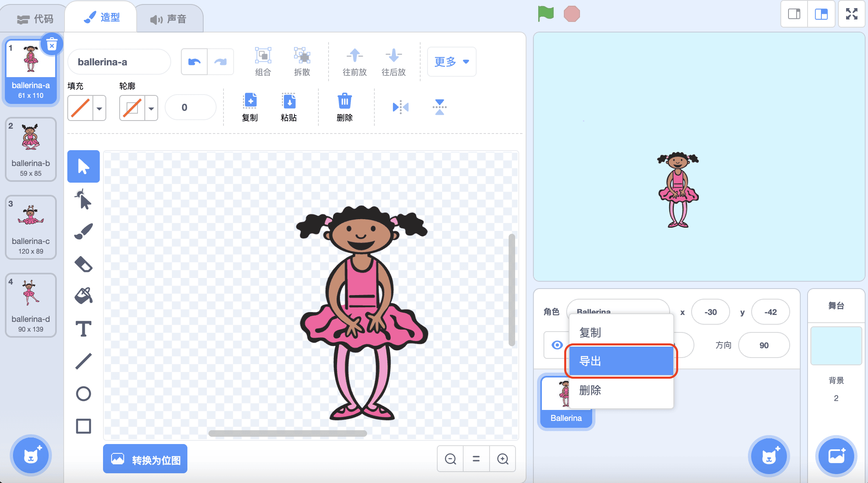Screen dimensions: 868x483
Task: Click the 转换为位图 button
Action: pyautogui.click(x=145, y=459)
